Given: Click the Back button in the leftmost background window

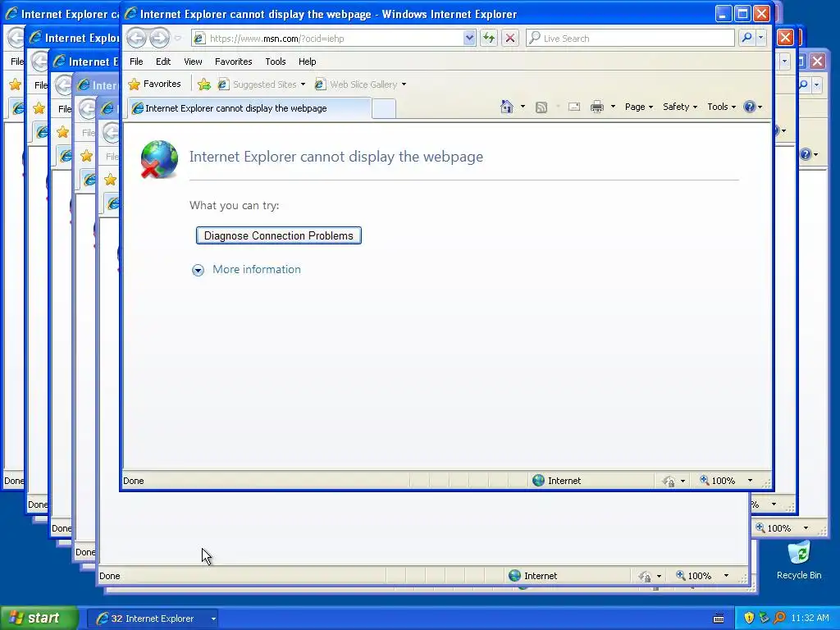Looking at the screenshot, I should click(16, 38).
